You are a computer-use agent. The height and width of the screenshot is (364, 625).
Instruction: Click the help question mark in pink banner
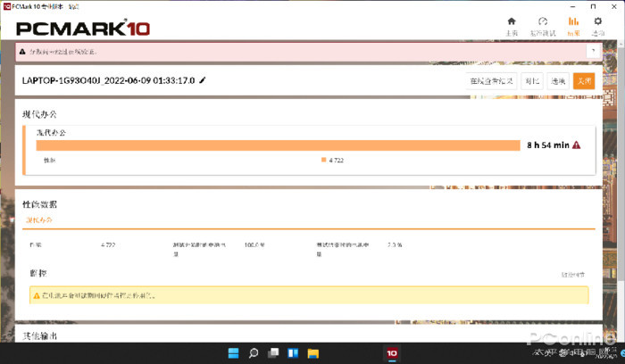[x=21, y=51]
